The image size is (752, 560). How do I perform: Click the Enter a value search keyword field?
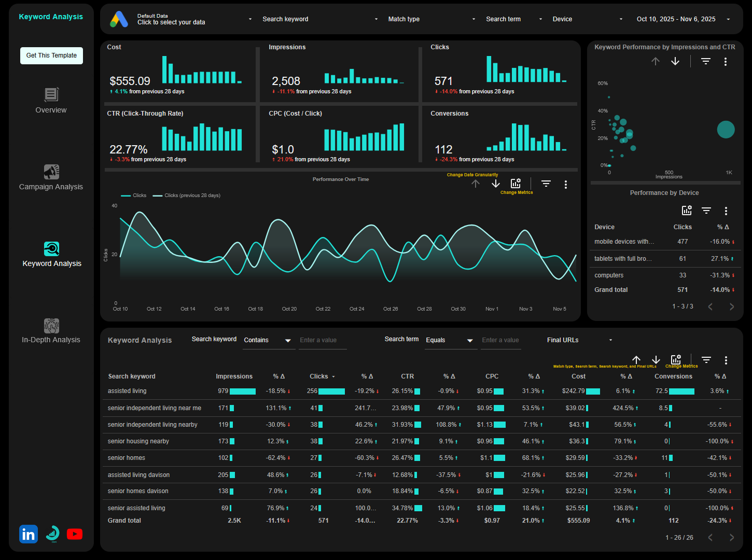[322, 340]
